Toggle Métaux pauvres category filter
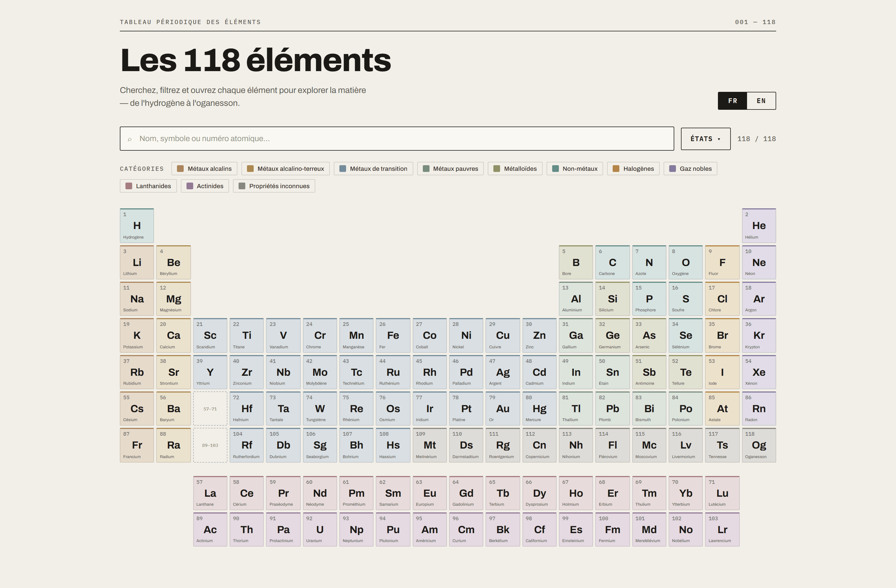The image size is (896, 588). pos(450,169)
